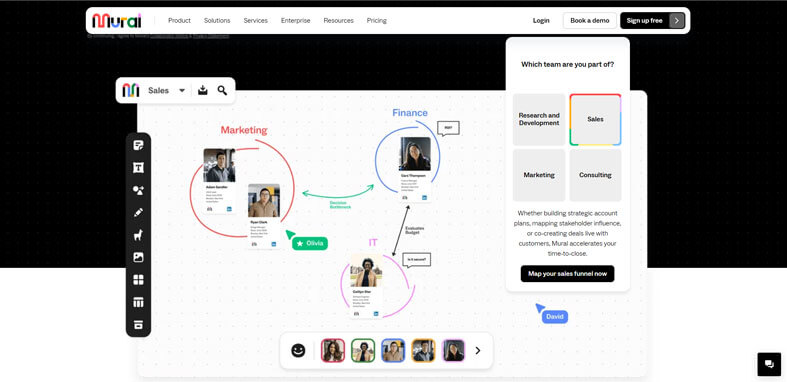This screenshot has height=382, width=787.
Task: Open the Product menu
Action: (x=179, y=21)
